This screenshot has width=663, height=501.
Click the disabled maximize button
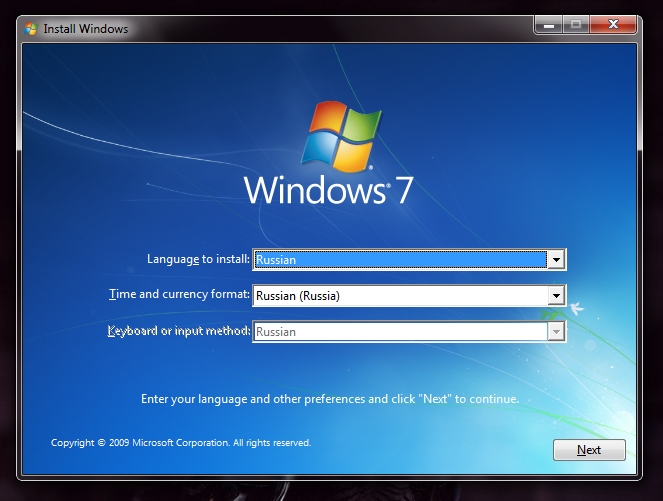(x=575, y=25)
